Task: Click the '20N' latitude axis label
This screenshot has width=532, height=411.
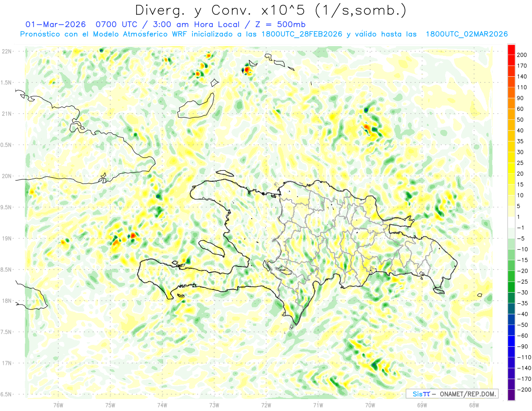Action: click(7, 176)
